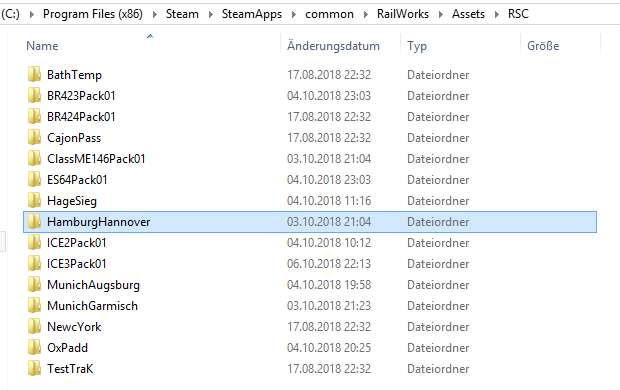This screenshot has height=390, width=620.
Task: Click the date 04.10.2018 20:25 of OxPadd
Action: tap(329, 348)
